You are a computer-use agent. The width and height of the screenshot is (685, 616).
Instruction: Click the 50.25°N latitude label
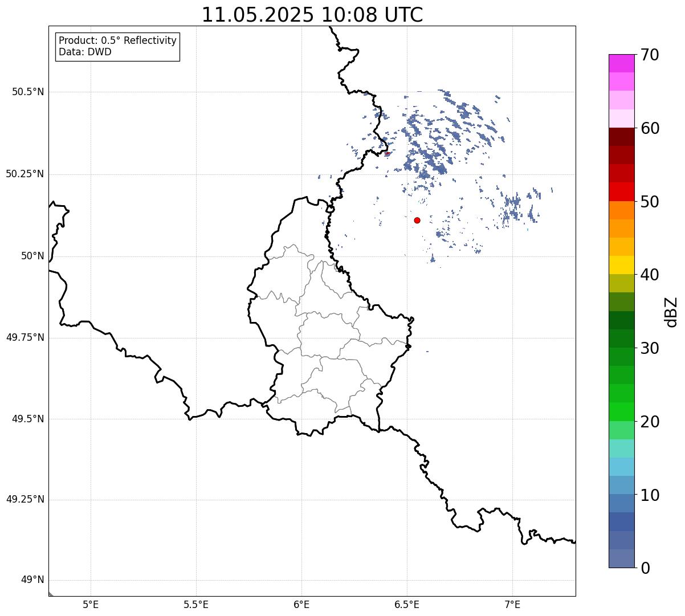[x=25, y=174]
